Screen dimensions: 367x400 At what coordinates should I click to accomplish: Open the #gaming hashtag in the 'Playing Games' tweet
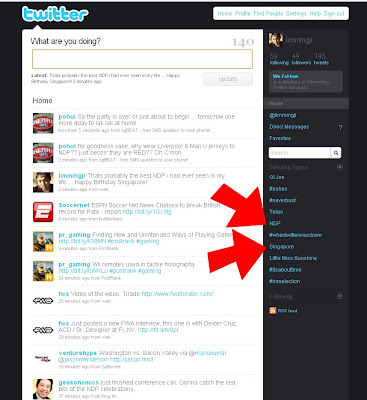click(x=148, y=241)
